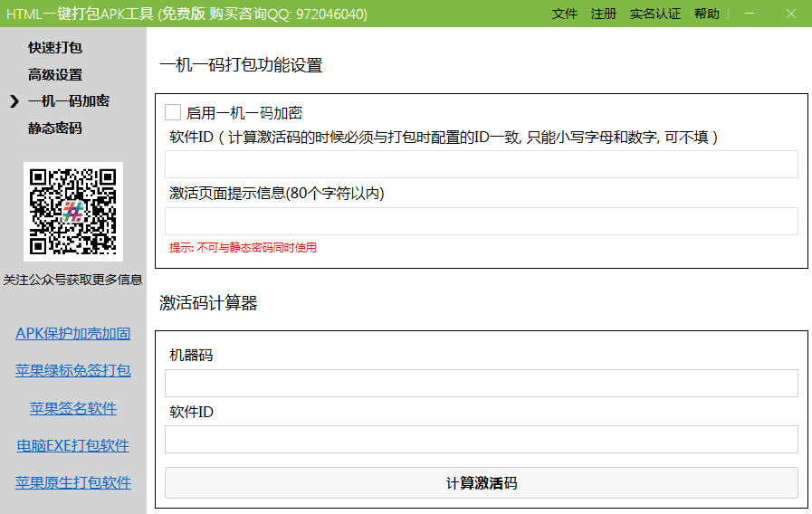Open the 电脑EXE打包软件 link
The width and height of the screenshot is (812, 514).
(x=73, y=445)
